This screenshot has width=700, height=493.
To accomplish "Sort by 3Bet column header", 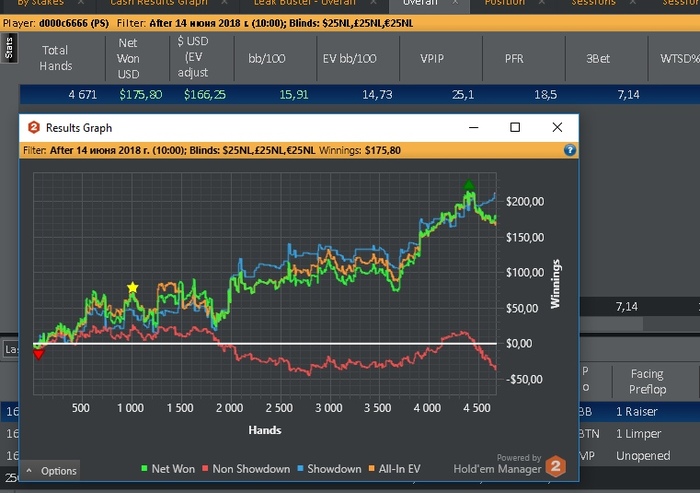I will pos(598,58).
